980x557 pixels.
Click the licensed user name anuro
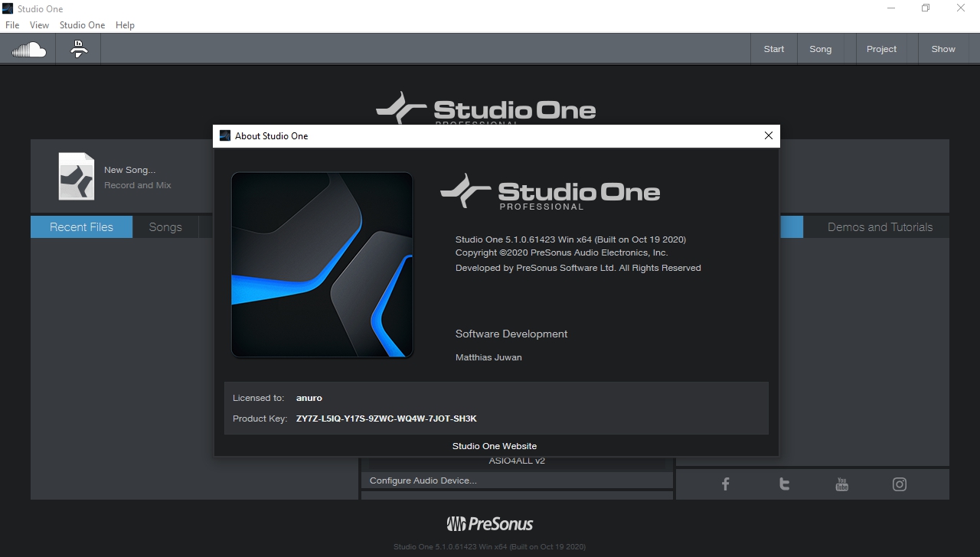point(309,398)
